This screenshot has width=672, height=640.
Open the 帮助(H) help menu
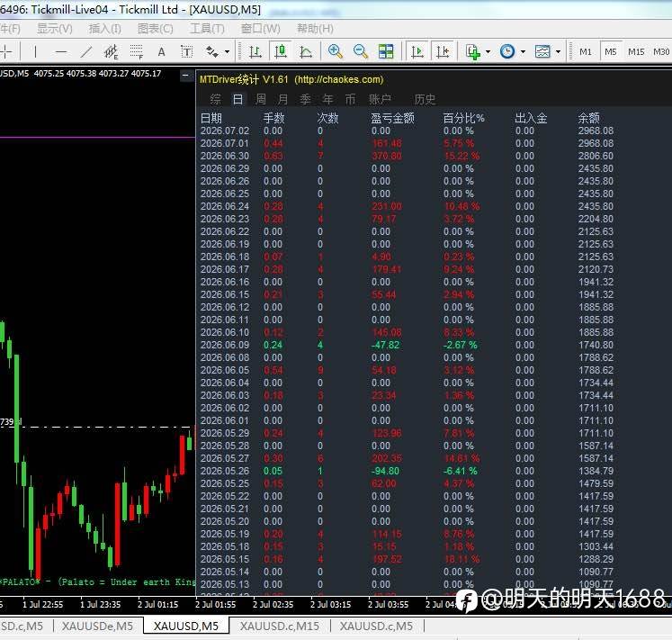tap(315, 29)
